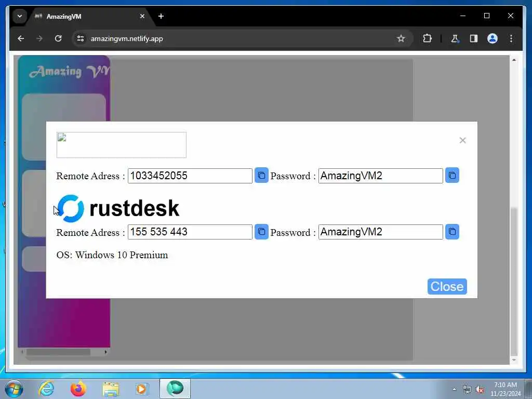Click the OS: Windows 10 Premium text
Image resolution: width=532 pixels, height=399 pixels.
pyautogui.click(x=112, y=255)
